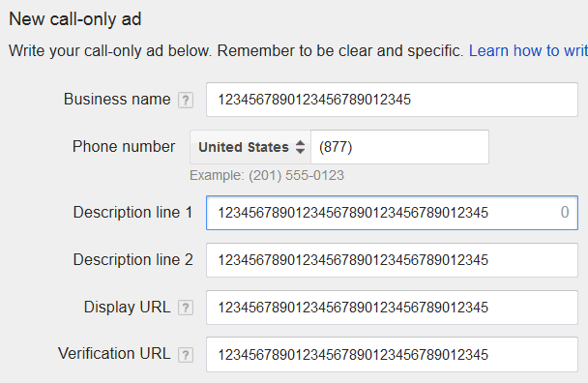Screen dimensions: 588x383
Task: Click the Display URL question mark icon
Action: tap(186, 308)
